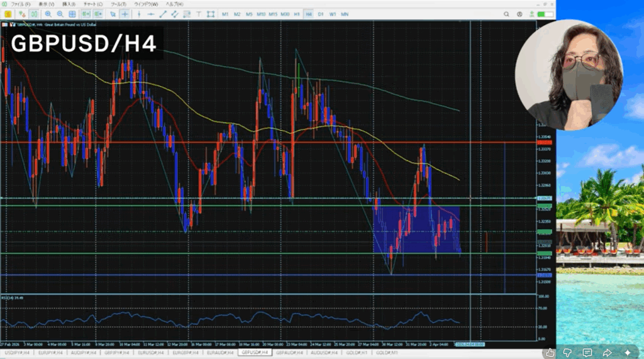Select the vertical line drawing tool
This screenshot has height=359, width=644.
point(139,13)
